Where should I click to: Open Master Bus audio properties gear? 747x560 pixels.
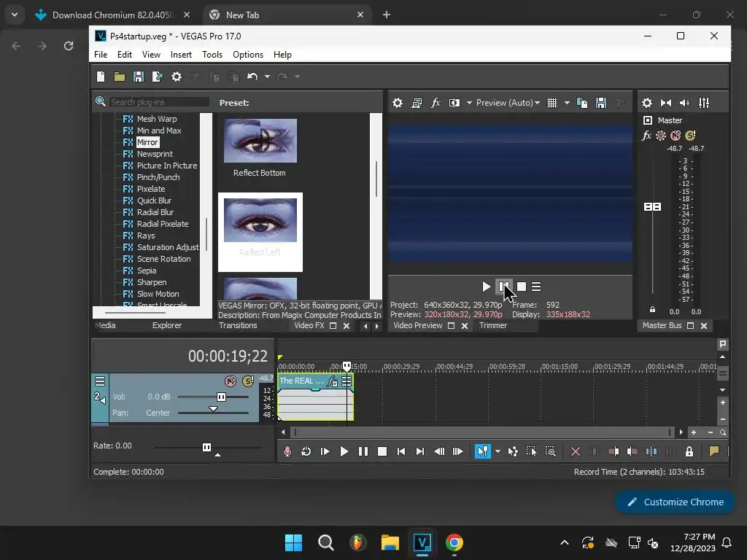tap(647, 103)
